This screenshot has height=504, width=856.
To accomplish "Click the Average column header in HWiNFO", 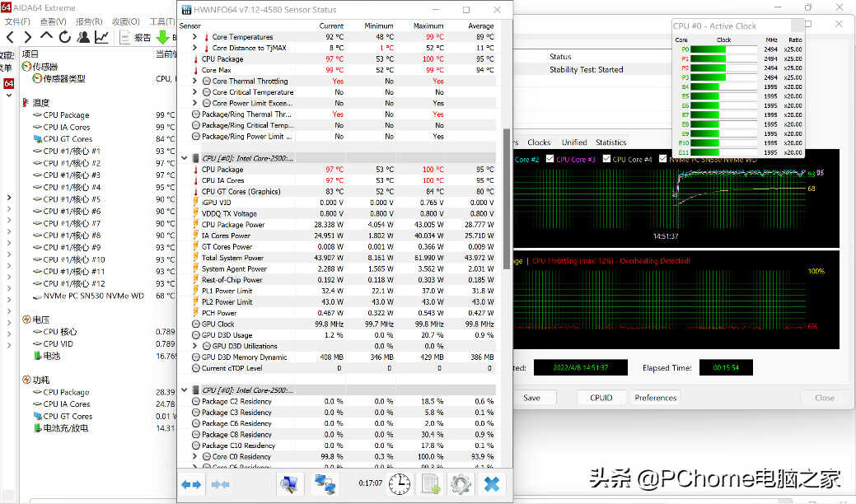I will point(480,26).
